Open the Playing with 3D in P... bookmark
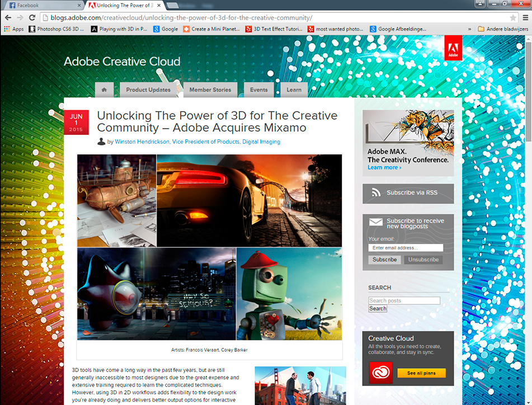Screen dimensions: 532x405 (119, 29)
